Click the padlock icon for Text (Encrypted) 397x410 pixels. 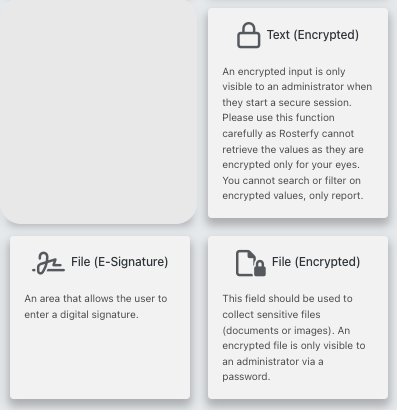click(248, 35)
